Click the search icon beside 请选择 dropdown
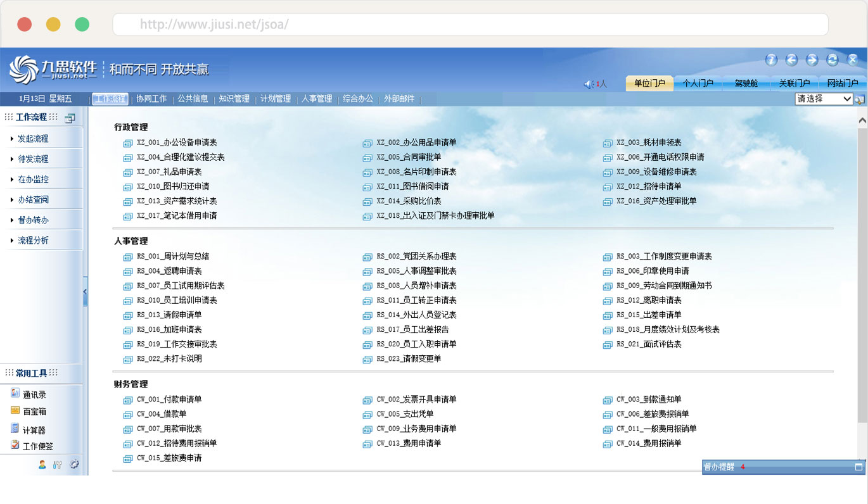 click(x=860, y=99)
